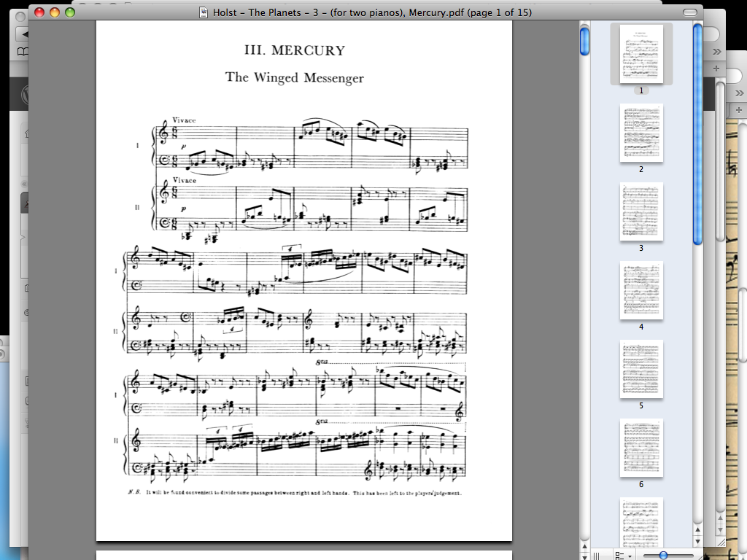Click the window title text of Mercury.pdf
The width and height of the screenshot is (747, 560).
pos(372,12)
